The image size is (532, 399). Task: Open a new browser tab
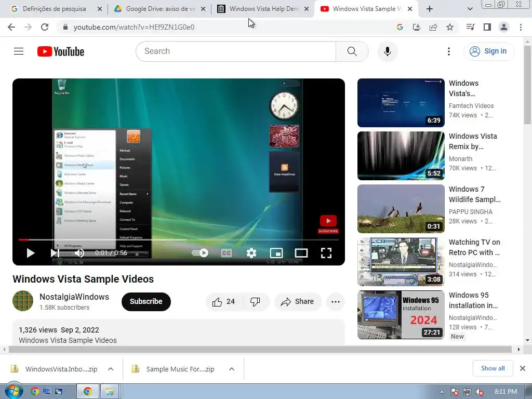click(430, 9)
